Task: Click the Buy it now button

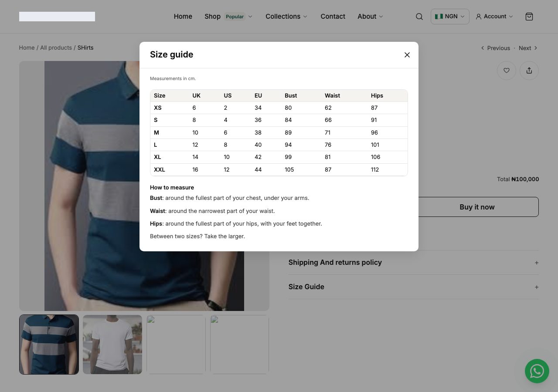Action: tap(477, 207)
